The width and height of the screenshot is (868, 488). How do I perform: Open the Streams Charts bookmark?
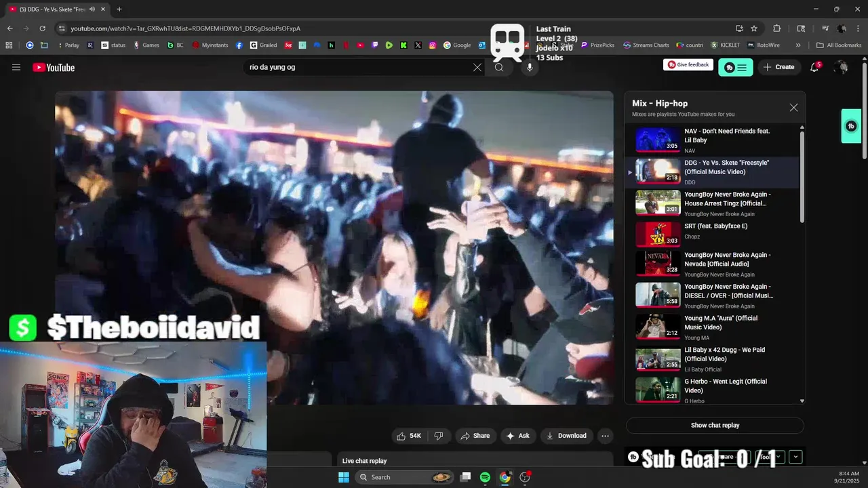point(646,45)
